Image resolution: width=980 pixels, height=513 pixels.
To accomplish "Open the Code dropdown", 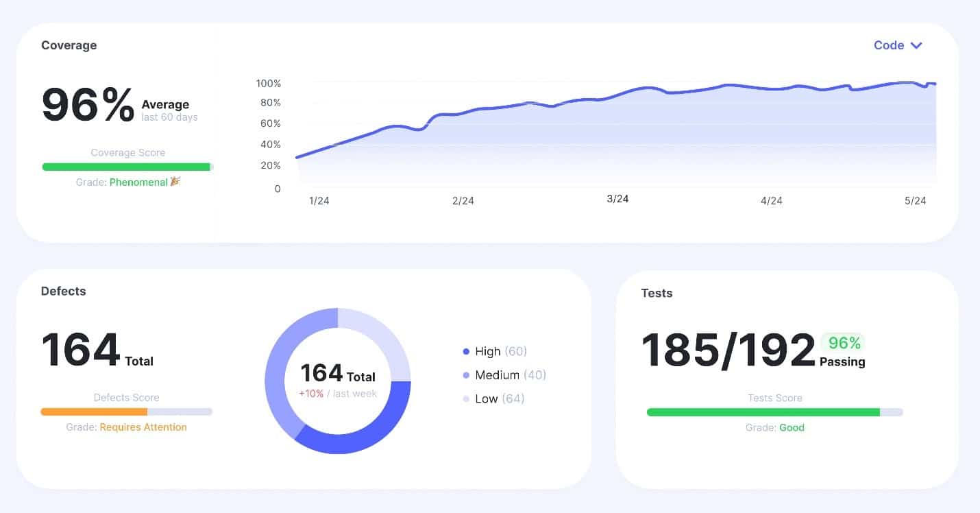I will tap(898, 45).
